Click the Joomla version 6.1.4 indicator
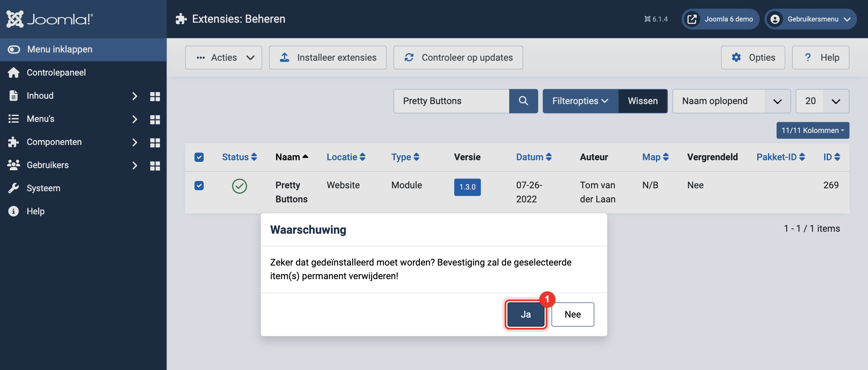The width and height of the screenshot is (868, 370). click(656, 19)
